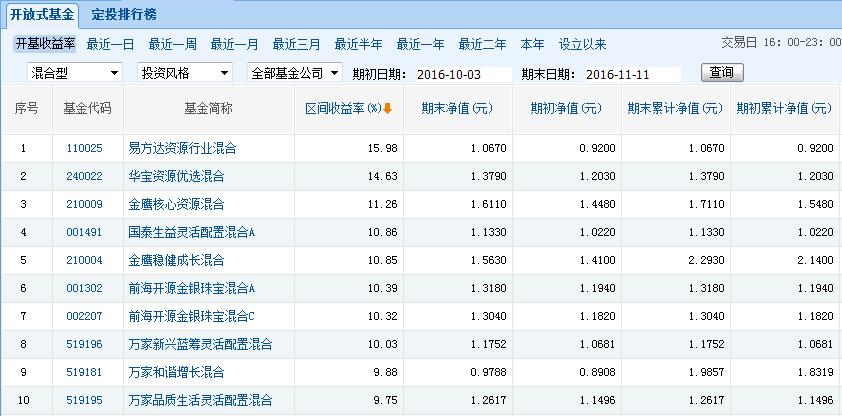Open the 混合型 fund type dropdown
The image size is (842, 416).
point(75,72)
